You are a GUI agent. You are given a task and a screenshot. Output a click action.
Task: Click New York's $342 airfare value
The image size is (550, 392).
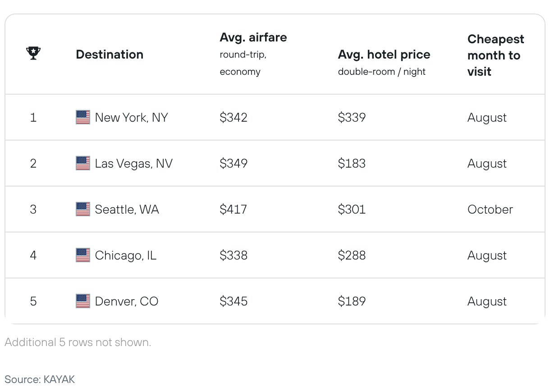234,118
